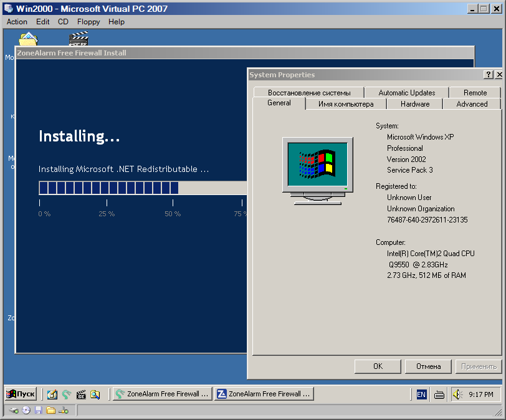
Task: Click the 50 % progress label
Action: [173, 214]
